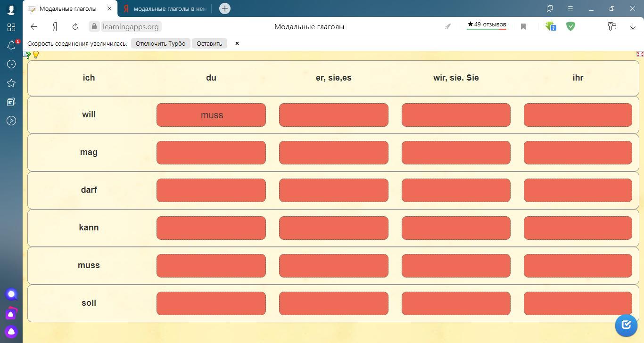644x343 pixels.
Task: Click the ihr column header
Action: [578, 78]
